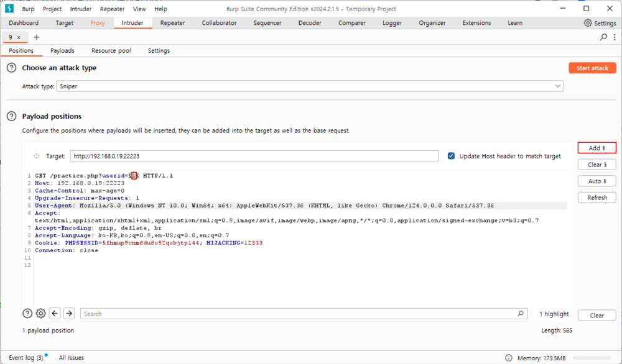The height and width of the screenshot is (364, 622).
Task: Select the Intruder main tab
Action: (132, 23)
